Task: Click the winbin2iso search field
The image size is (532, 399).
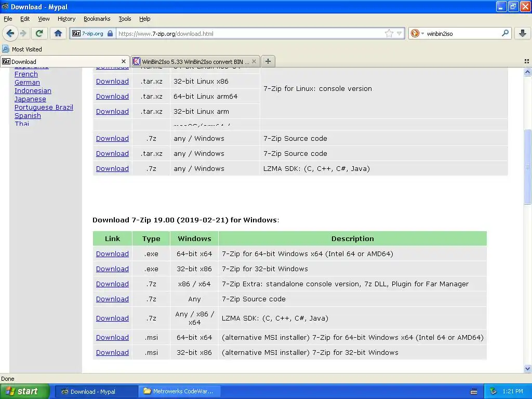Action: (x=463, y=33)
